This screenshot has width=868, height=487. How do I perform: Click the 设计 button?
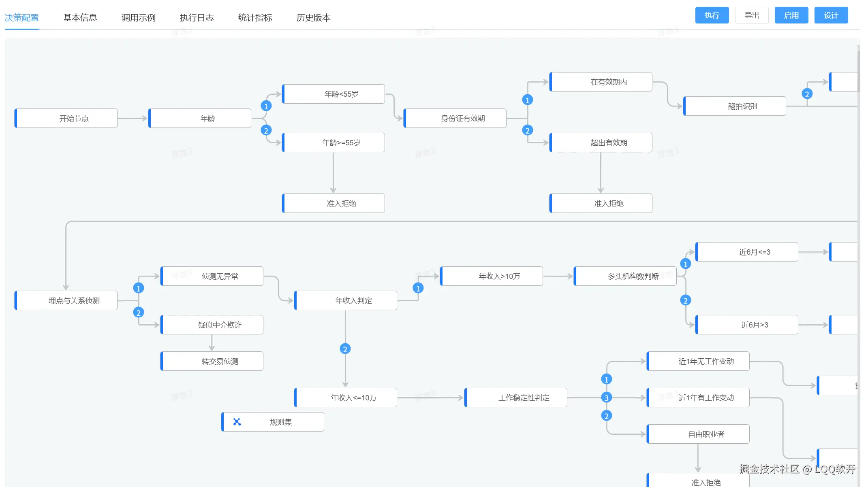(x=831, y=15)
